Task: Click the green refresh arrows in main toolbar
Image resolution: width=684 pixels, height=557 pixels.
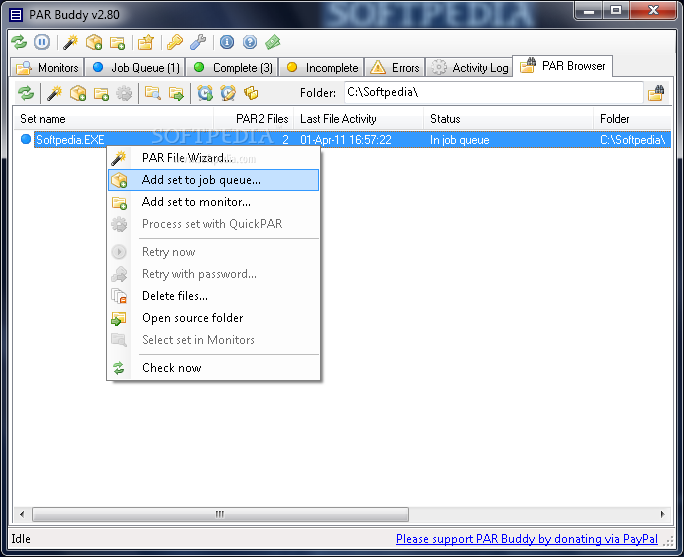Action: coord(19,42)
